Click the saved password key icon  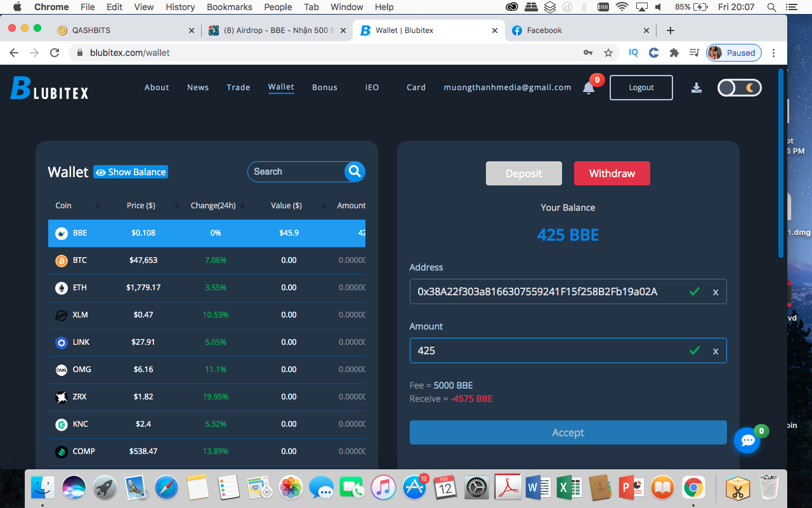(588, 53)
